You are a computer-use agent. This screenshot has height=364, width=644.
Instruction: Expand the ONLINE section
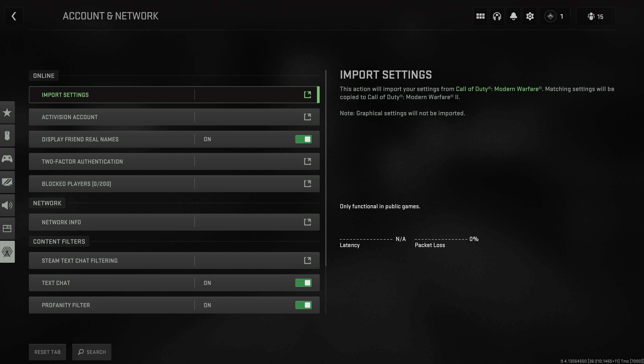[x=43, y=75]
